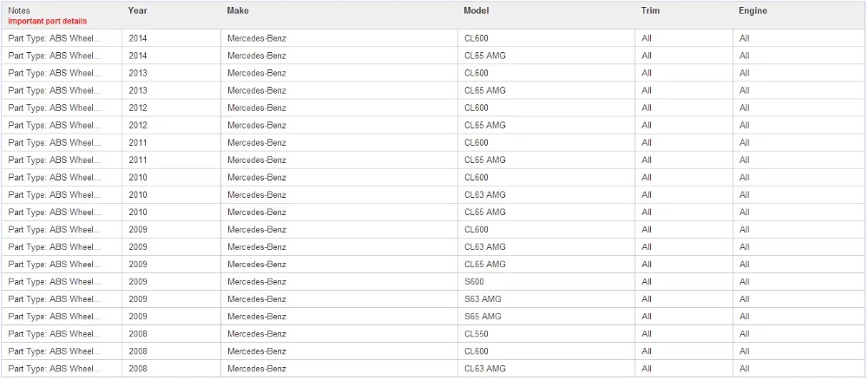Select the 2014 CL600 row notes cell
868x380 pixels.
(62, 39)
